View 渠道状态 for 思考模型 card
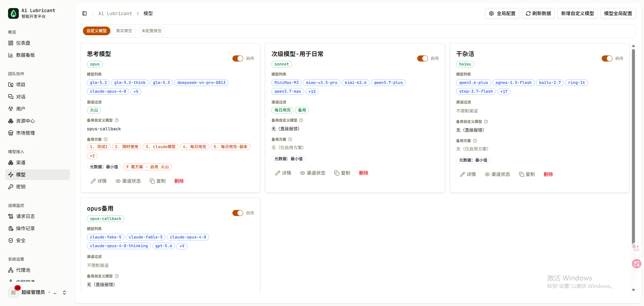The image size is (644, 306). [x=128, y=181]
